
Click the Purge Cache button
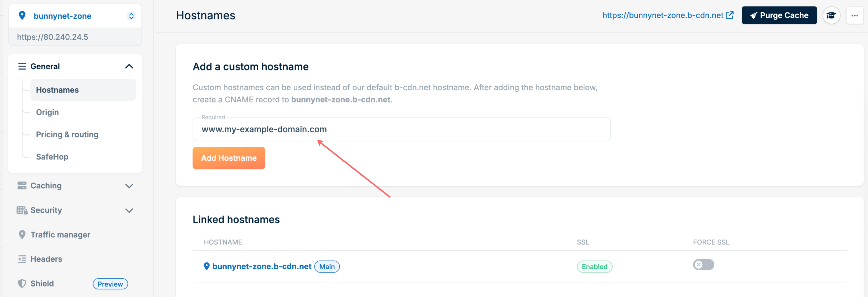coord(779,15)
